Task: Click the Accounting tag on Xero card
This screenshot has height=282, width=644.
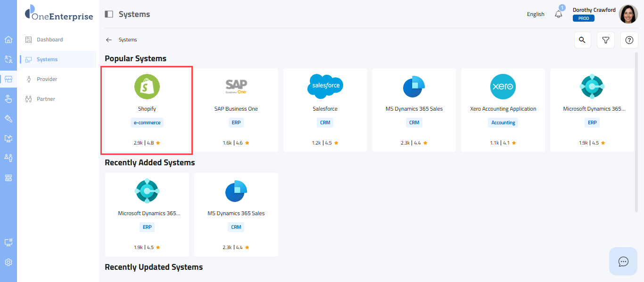Action: tap(503, 122)
